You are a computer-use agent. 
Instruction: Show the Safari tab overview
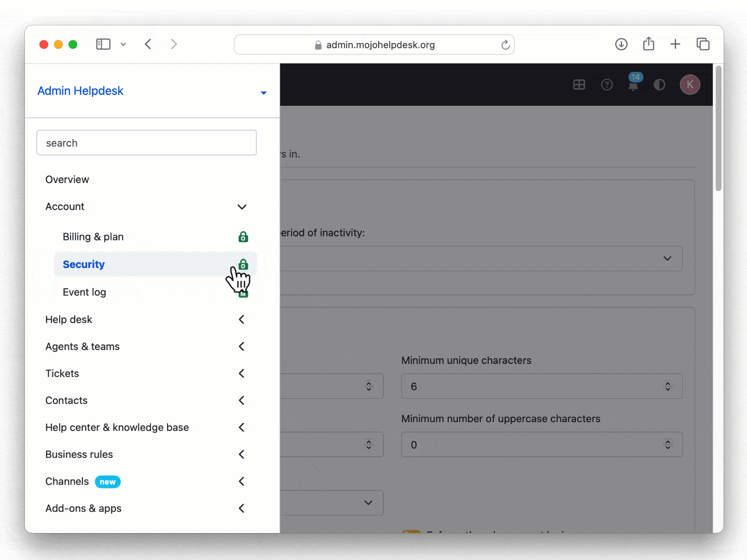point(703,45)
